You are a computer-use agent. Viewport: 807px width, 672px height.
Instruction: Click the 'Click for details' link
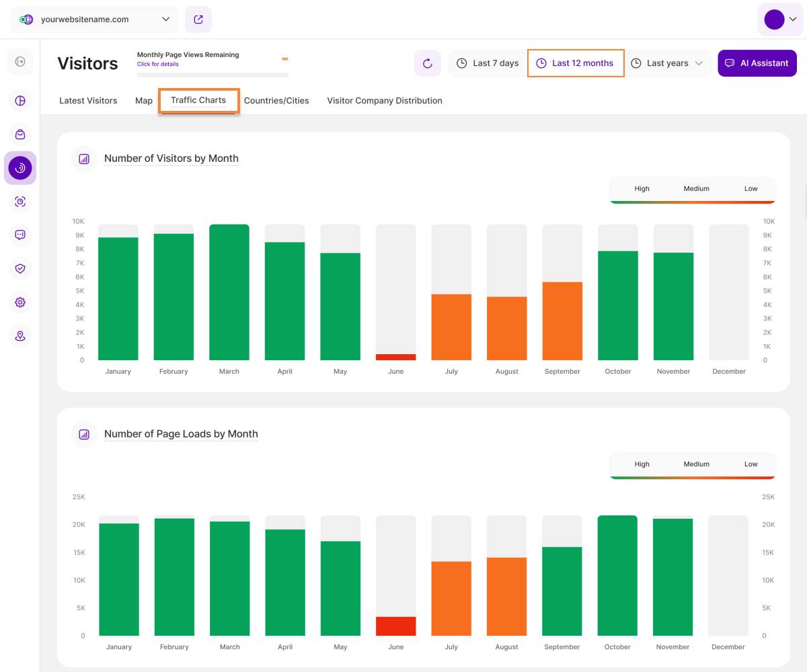point(157,65)
